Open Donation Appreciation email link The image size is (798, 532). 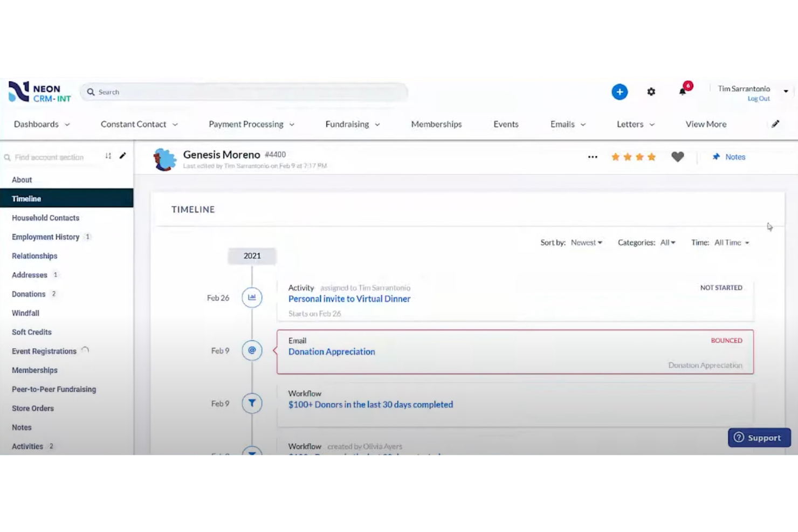[332, 351]
